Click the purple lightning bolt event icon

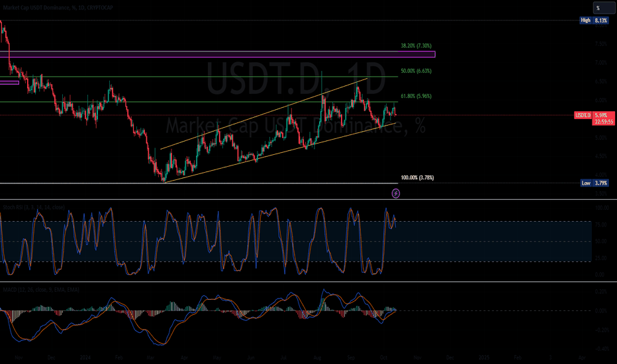[396, 193]
